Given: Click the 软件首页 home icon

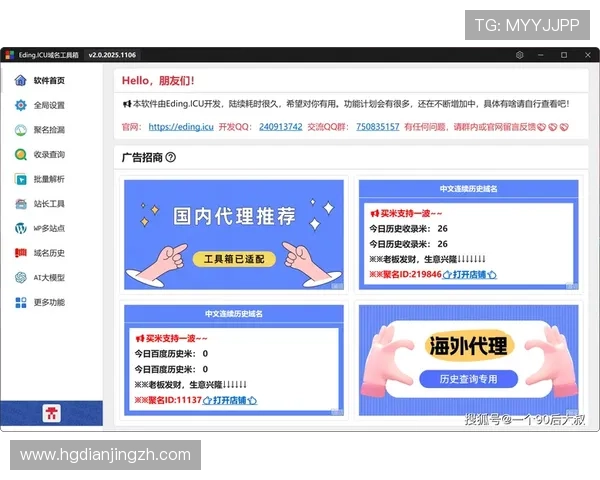Looking at the screenshot, I should point(20,80).
